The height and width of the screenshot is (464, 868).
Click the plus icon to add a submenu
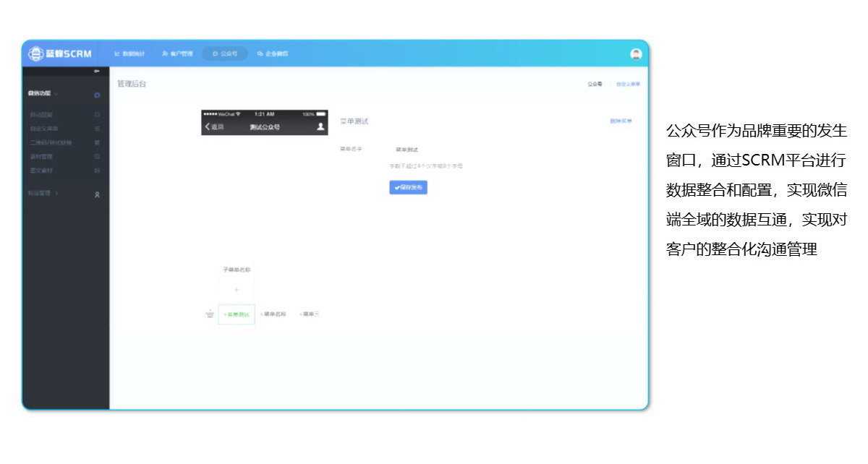click(x=237, y=289)
